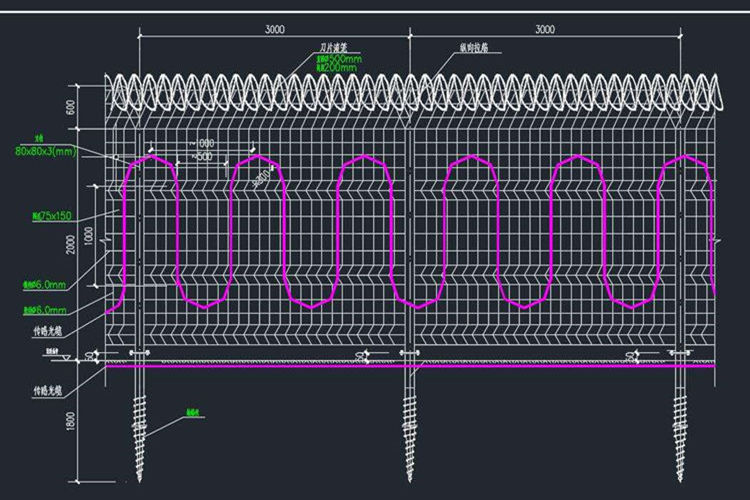Click the 1000 vertical dimension text at left

click(x=90, y=235)
